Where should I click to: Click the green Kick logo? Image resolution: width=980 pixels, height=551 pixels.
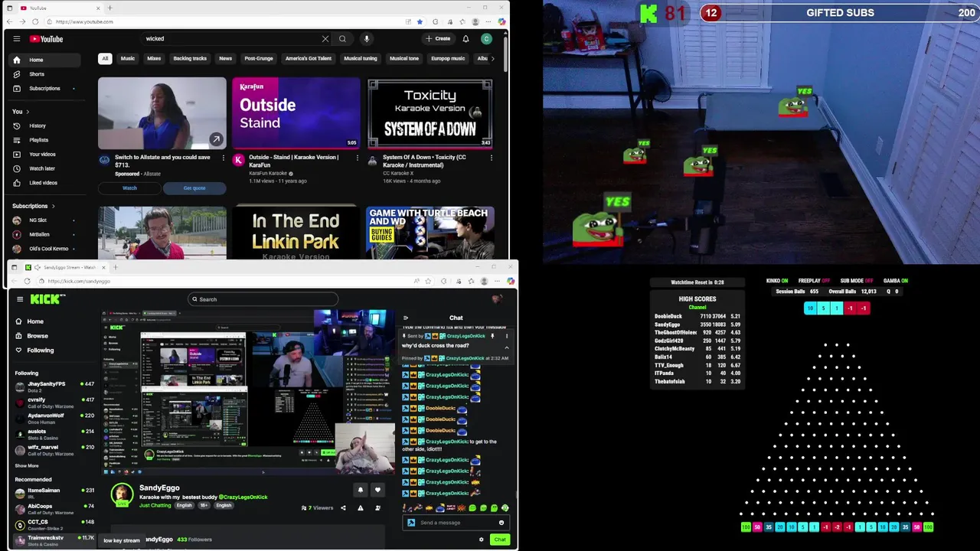(47, 299)
